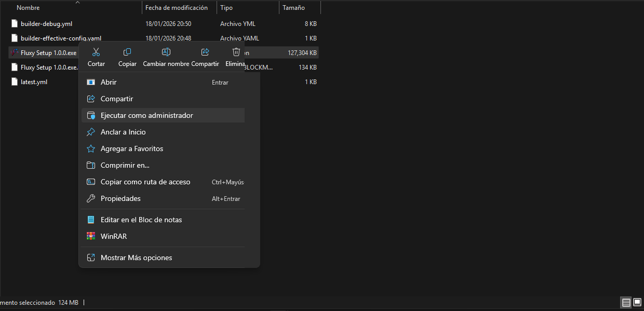This screenshot has height=311, width=644.
Task: Choose Editar en el Bloc de notas
Action: (141, 220)
